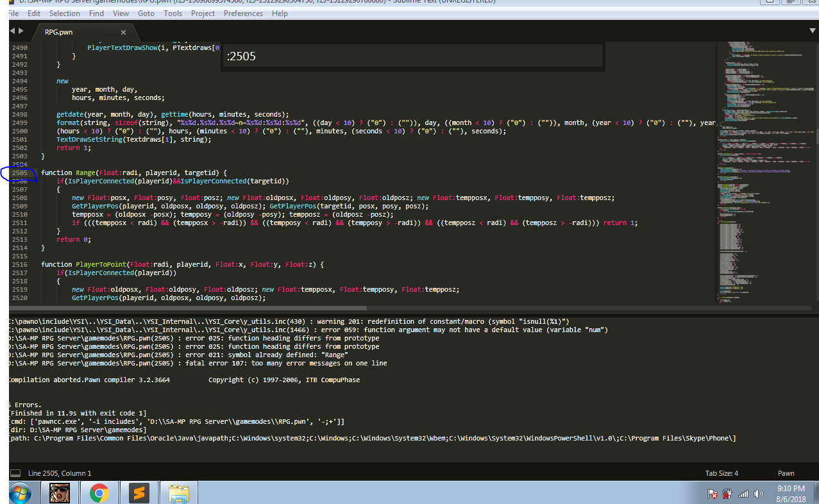819x504 pixels.
Task: Click the power plug tray icon
Action: 728,494
